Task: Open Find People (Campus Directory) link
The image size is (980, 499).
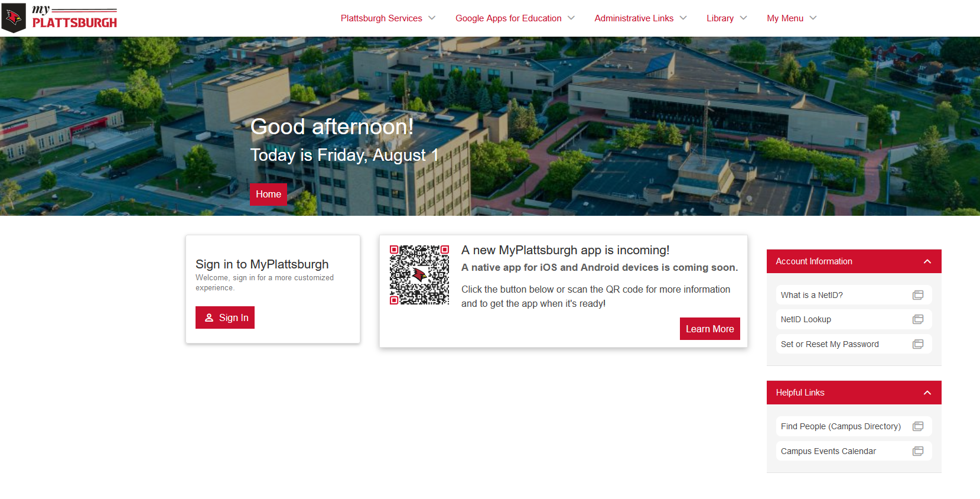Action: (x=854, y=426)
